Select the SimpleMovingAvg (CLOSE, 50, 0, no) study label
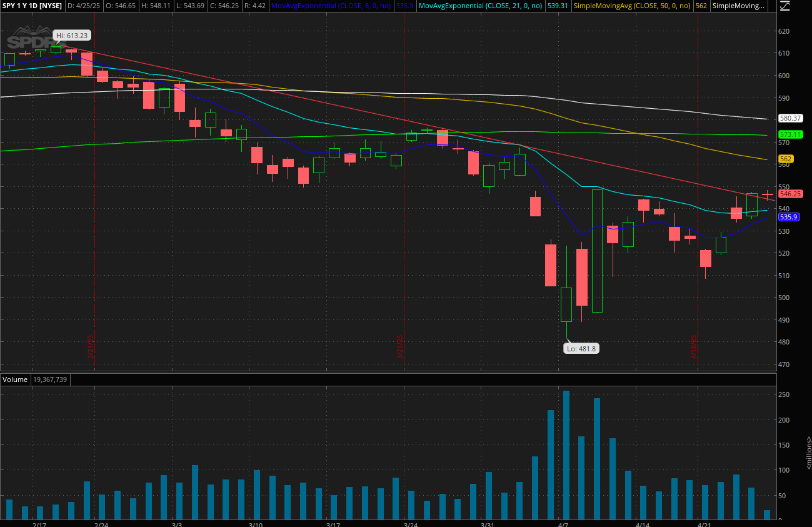Image resolution: width=812 pixels, height=527 pixels. tap(633, 6)
